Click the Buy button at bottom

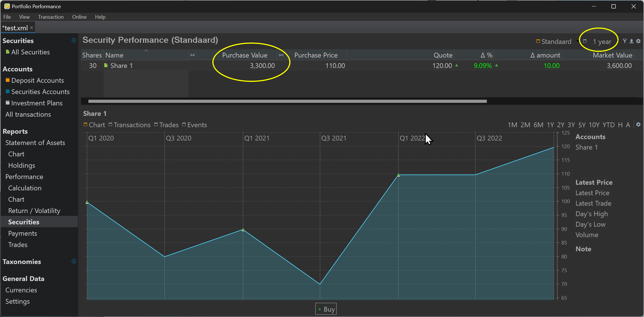coord(326,309)
